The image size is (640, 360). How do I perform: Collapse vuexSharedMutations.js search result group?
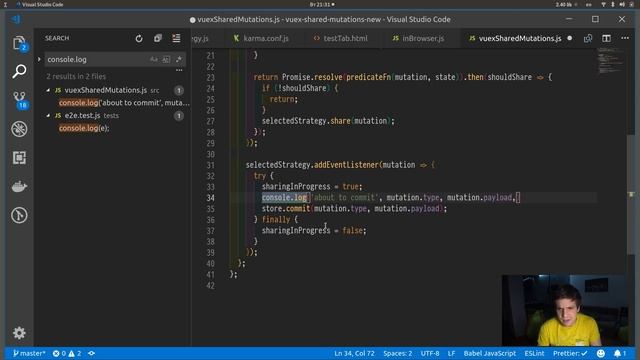pos(48,90)
